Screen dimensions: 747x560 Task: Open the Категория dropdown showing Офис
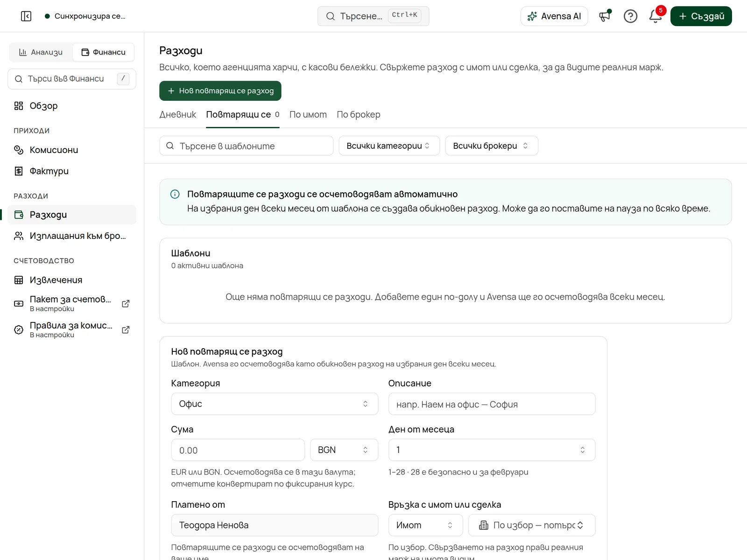point(275,404)
